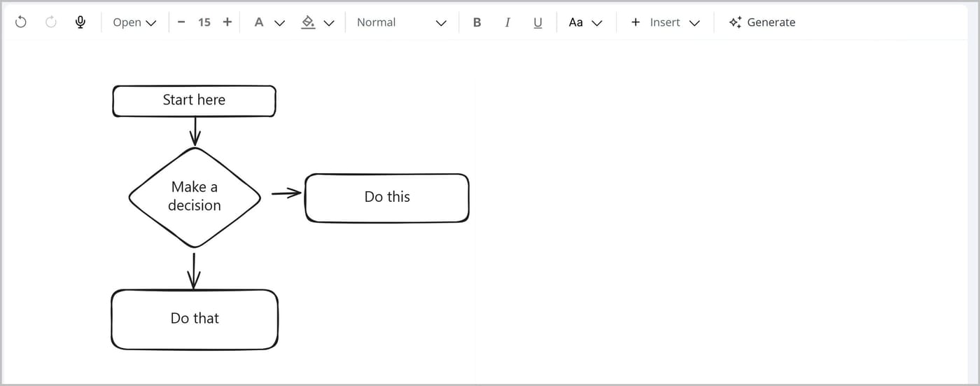
Task: Toggle underline formatting
Action: point(538,22)
